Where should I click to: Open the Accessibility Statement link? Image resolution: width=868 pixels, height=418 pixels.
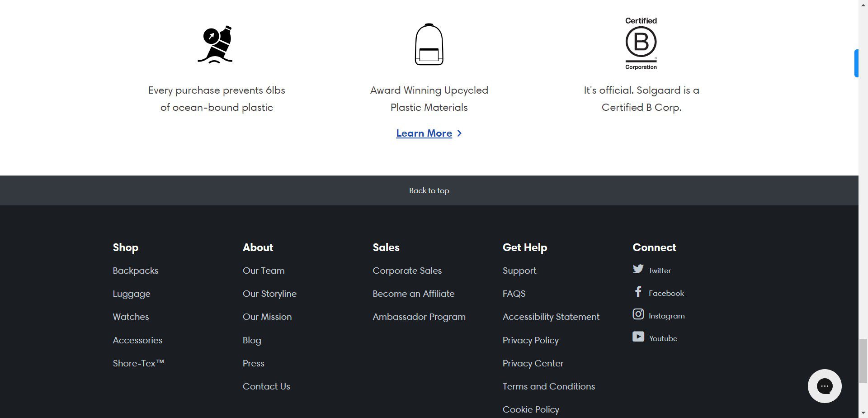coord(551,317)
